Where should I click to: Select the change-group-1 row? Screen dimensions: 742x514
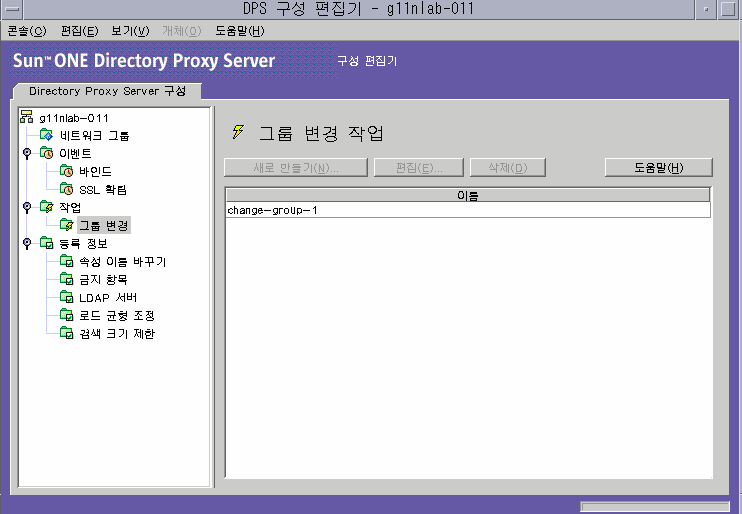pyautogui.click(x=468, y=210)
